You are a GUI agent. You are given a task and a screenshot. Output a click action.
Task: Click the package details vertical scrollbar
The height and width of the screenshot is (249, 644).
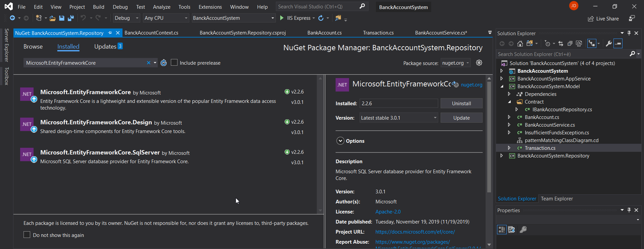click(489, 137)
